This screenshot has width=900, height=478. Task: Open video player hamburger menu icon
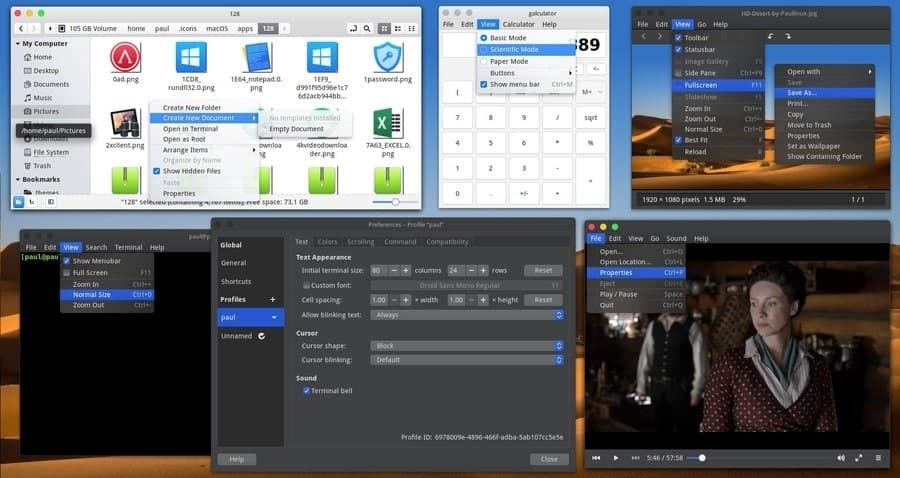click(878, 458)
